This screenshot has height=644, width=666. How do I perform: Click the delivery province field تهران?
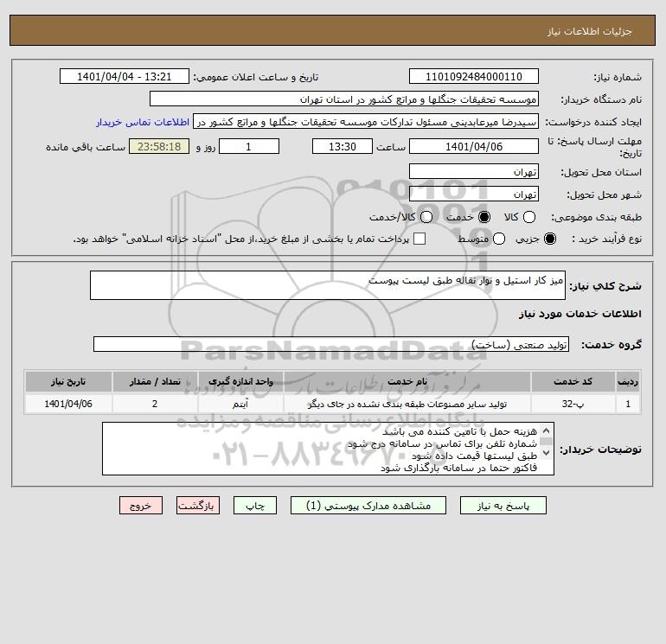pos(474,171)
